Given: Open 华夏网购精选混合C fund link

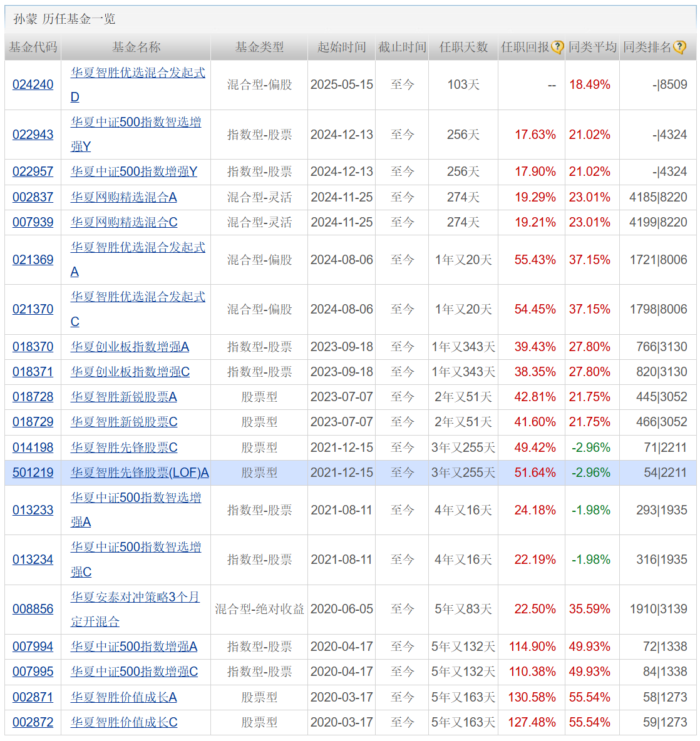Looking at the screenshot, I should point(124,222).
